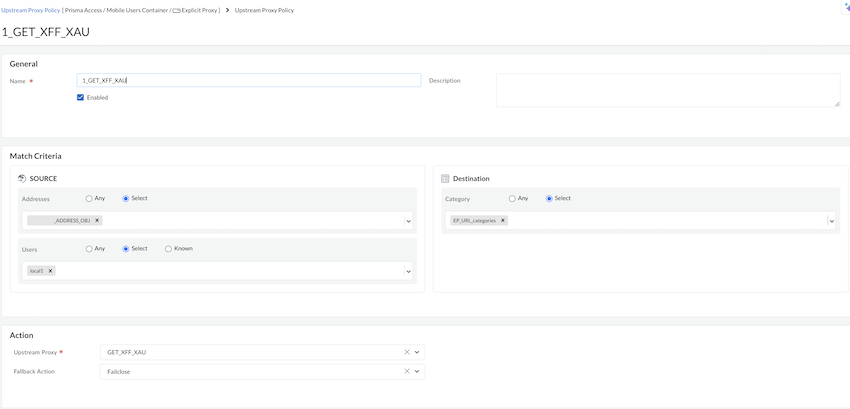Image resolution: width=850 pixels, height=409 pixels.
Task: Go to Upstream Proxy Policy breadcrumb link
Action: point(30,10)
